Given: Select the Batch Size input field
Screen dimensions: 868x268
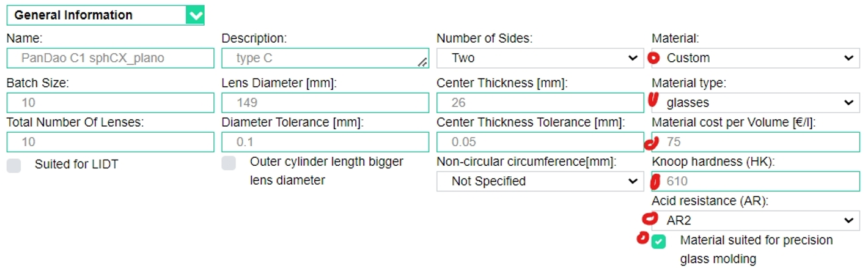Looking at the screenshot, I should click(111, 102).
